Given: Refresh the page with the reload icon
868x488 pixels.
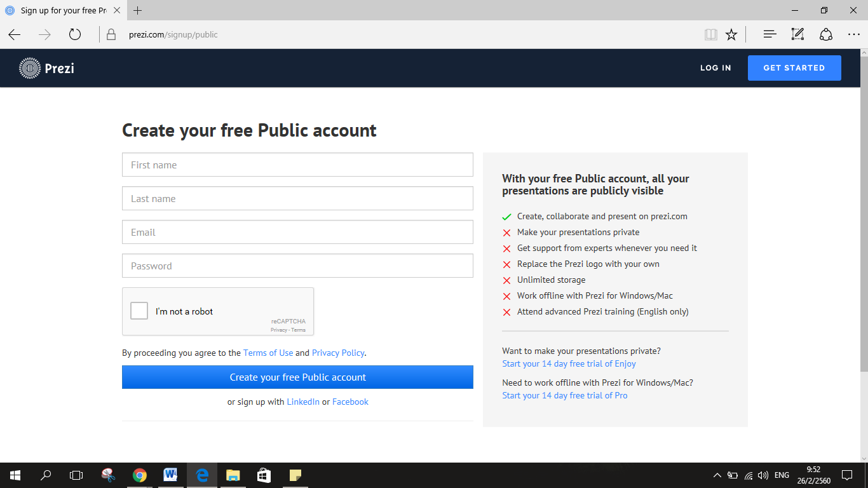Looking at the screenshot, I should tap(75, 34).
